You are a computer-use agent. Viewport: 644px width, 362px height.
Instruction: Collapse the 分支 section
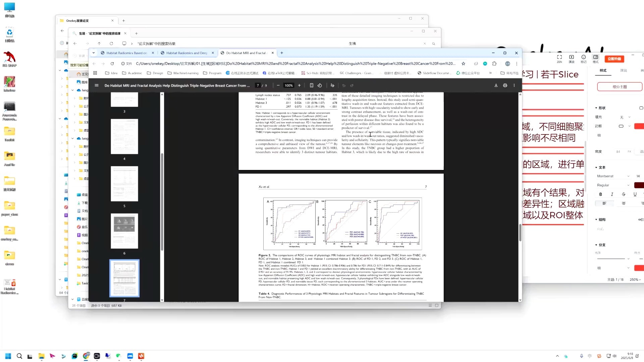(596, 245)
